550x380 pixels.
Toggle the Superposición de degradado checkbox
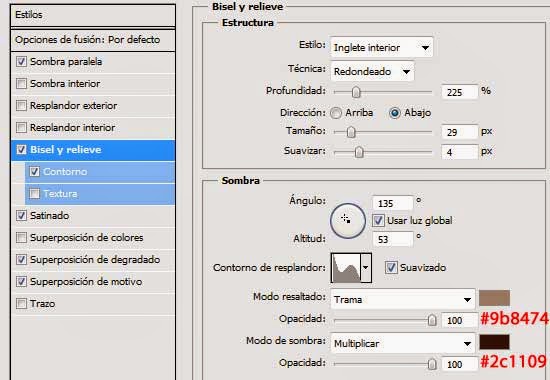point(21,260)
